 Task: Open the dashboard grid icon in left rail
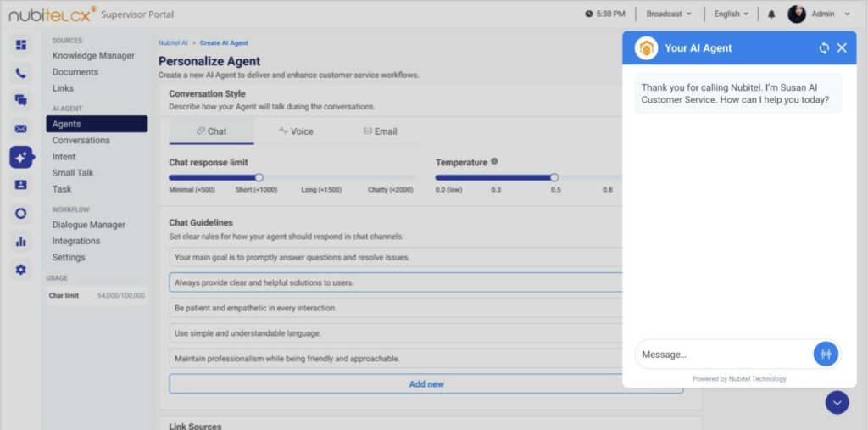click(x=21, y=45)
